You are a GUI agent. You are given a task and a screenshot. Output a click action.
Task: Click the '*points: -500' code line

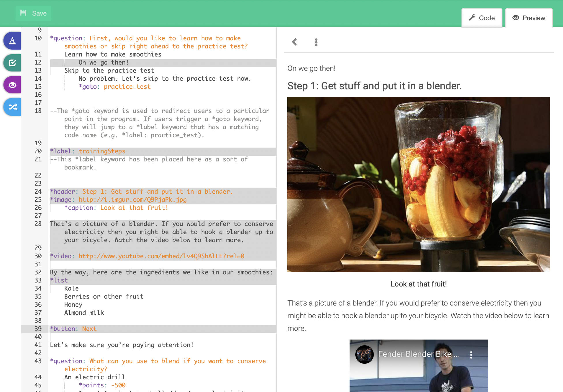(x=102, y=385)
